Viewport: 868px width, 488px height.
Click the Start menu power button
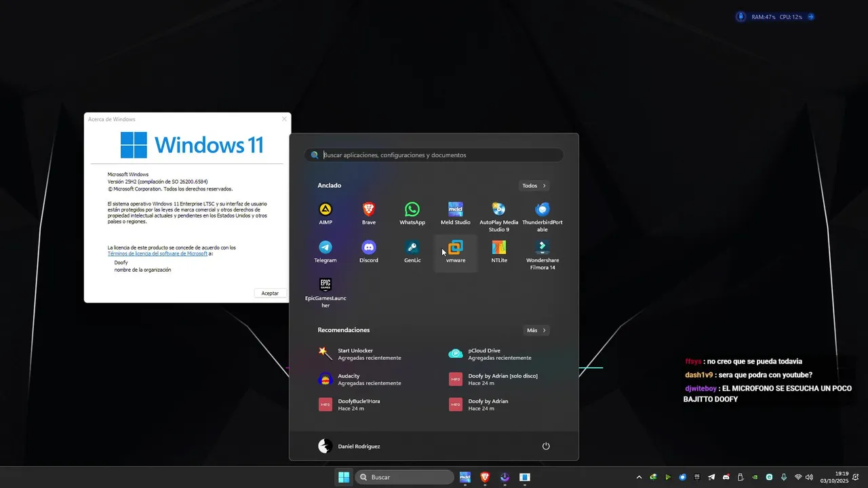(x=546, y=446)
